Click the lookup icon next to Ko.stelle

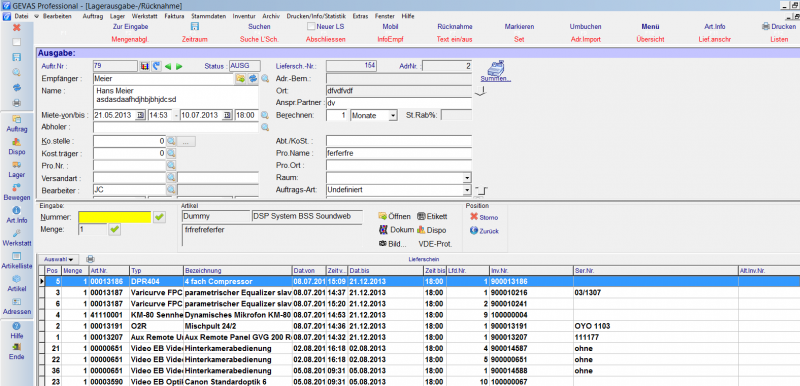click(x=171, y=141)
